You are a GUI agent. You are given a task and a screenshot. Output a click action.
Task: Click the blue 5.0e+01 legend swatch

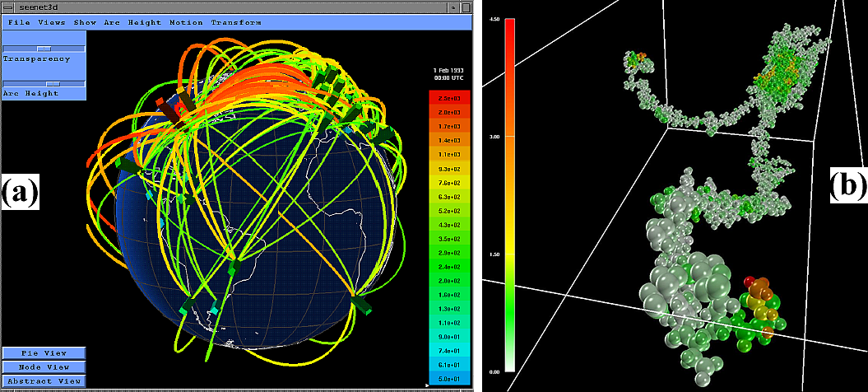[448, 377]
